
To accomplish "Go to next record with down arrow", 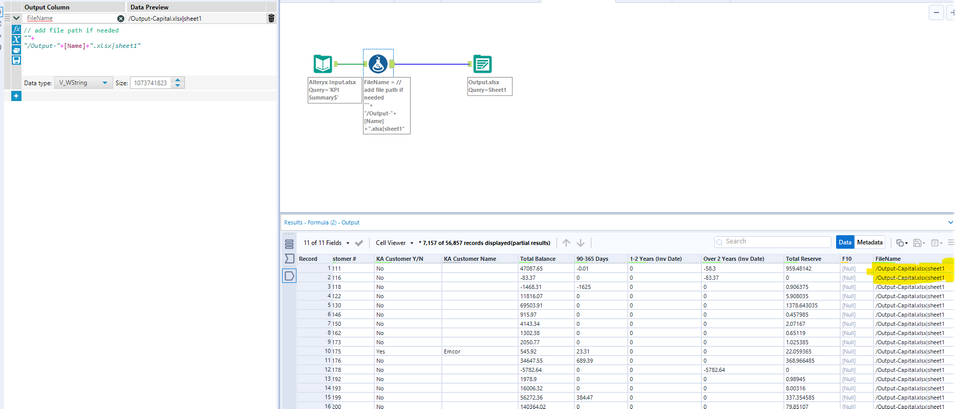I will 580,242.
